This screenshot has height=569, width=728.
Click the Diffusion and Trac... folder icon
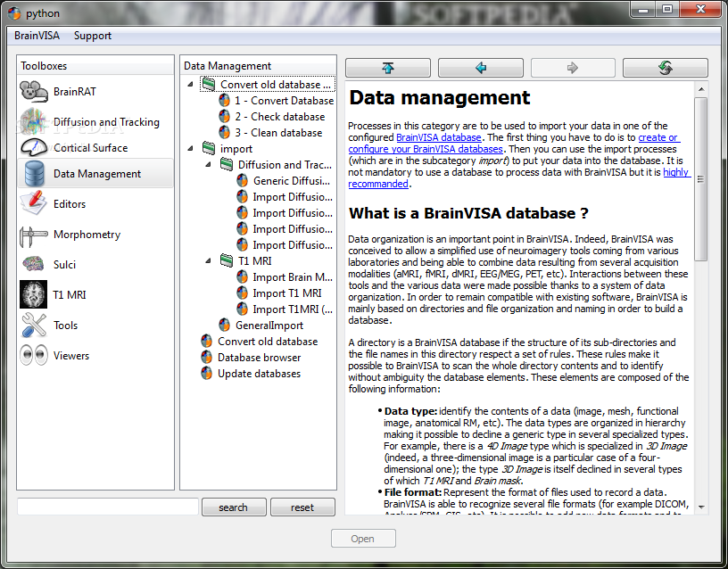coord(226,164)
